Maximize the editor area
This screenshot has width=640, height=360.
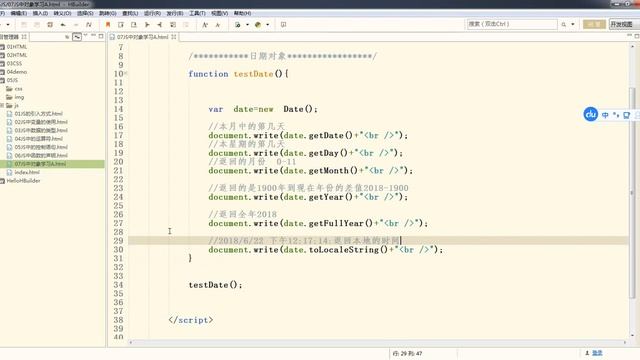[x=637, y=36]
